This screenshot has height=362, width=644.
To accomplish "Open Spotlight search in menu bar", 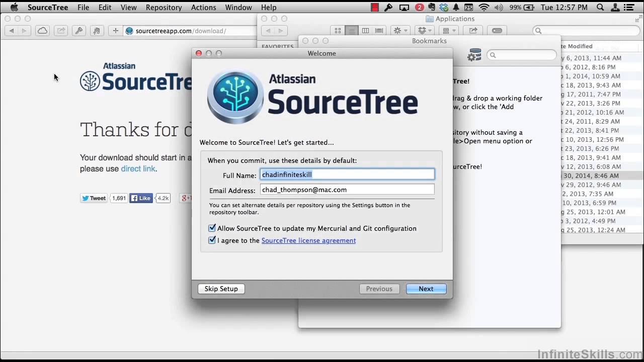I will tap(600, 8).
